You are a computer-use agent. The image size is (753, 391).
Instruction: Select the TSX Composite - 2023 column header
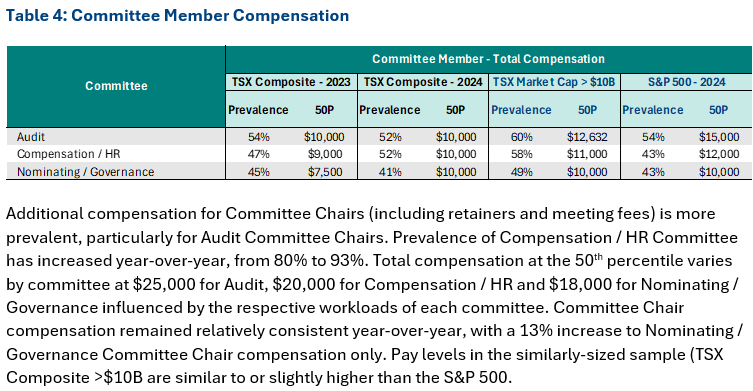coord(291,82)
